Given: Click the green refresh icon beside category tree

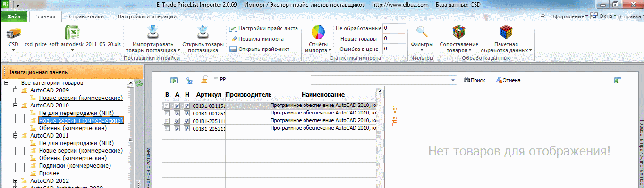Looking at the screenshot, I should coord(139,83).
